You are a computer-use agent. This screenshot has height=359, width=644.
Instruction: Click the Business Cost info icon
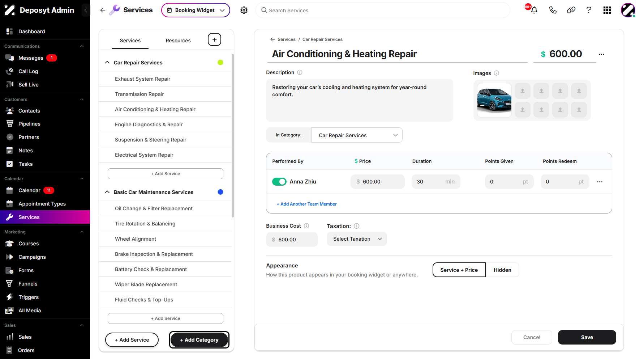(x=306, y=226)
